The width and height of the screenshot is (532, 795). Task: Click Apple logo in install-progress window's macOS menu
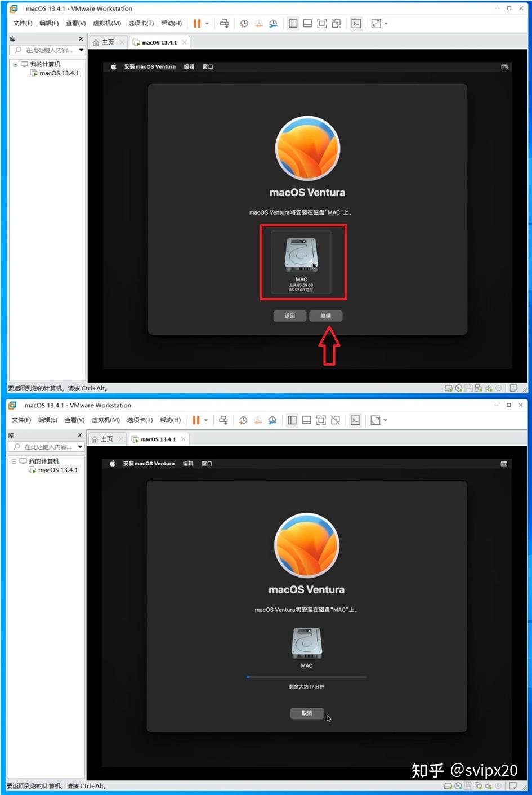coord(112,463)
